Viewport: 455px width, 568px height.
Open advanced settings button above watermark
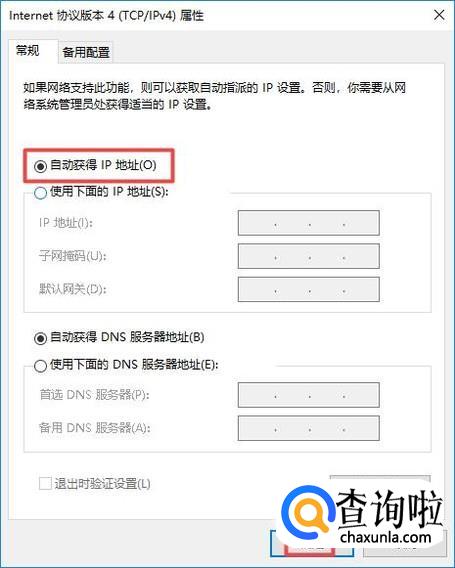click(x=380, y=480)
